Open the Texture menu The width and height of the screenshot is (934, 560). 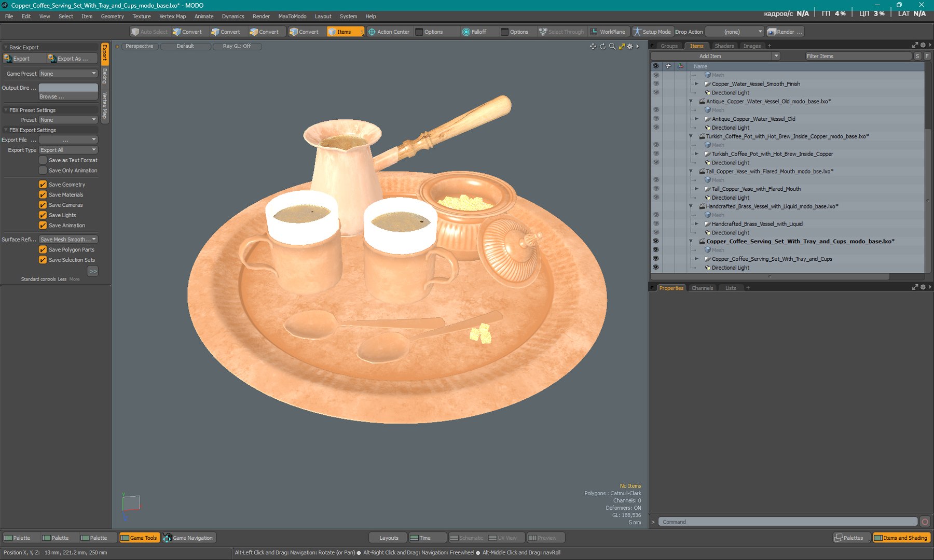(x=141, y=16)
